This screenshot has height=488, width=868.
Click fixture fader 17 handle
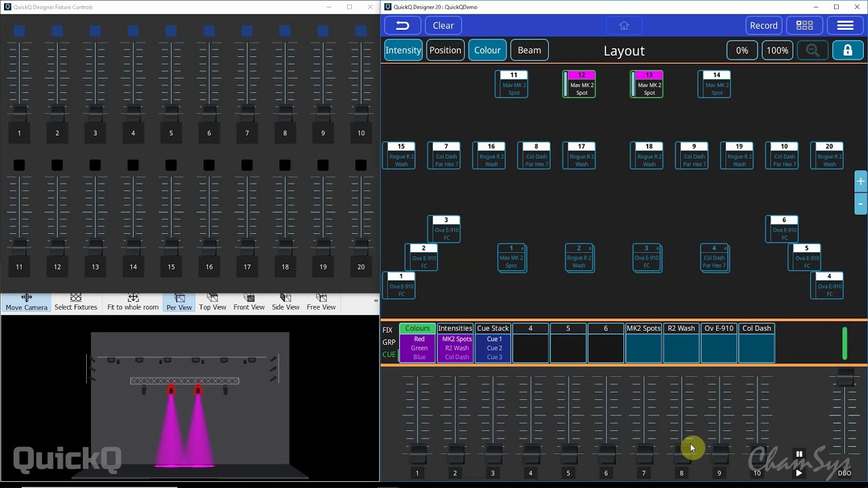(x=247, y=247)
